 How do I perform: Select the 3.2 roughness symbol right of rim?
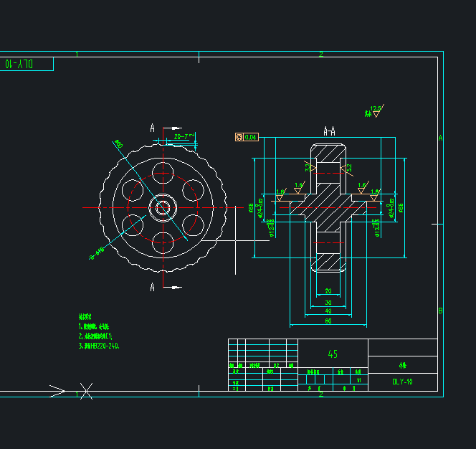(347, 169)
